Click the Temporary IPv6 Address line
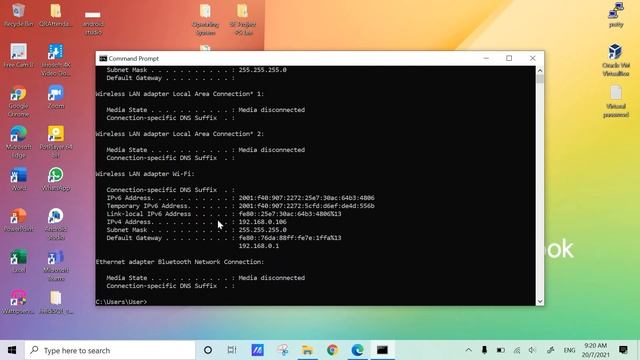 coord(240,206)
